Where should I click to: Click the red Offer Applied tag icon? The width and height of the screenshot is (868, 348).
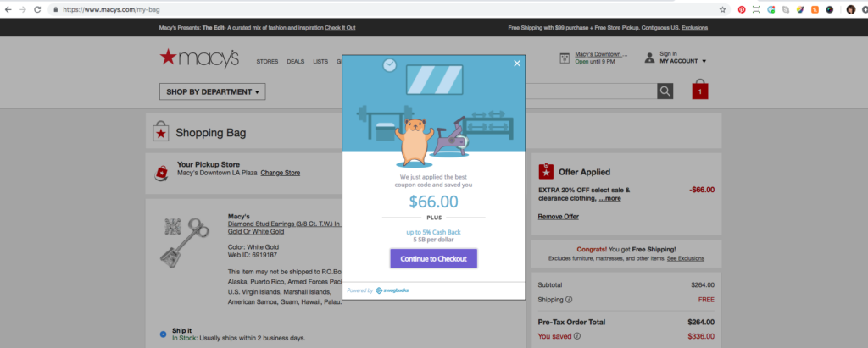click(x=546, y=172)
